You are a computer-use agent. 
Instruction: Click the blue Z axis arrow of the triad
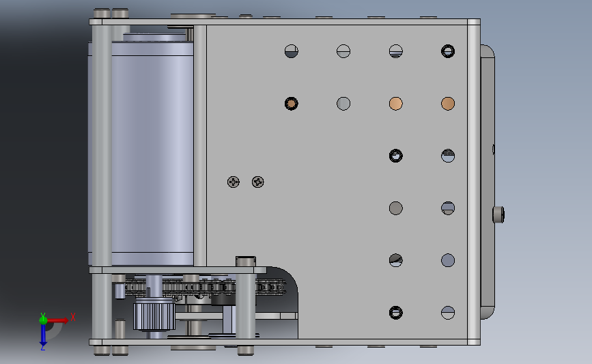(43, 335)
